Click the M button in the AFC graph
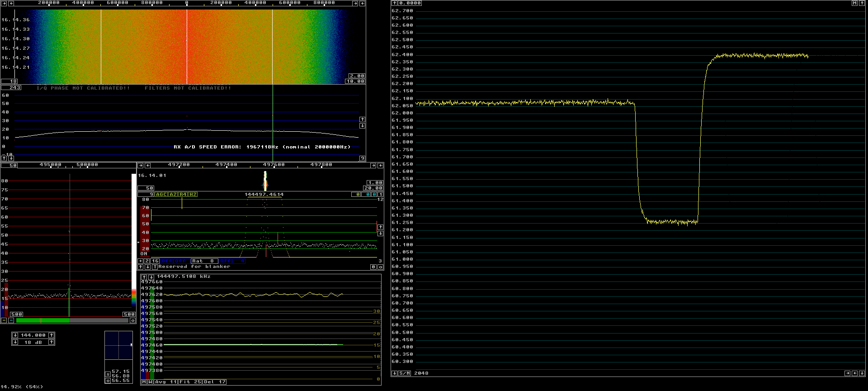 144,382
